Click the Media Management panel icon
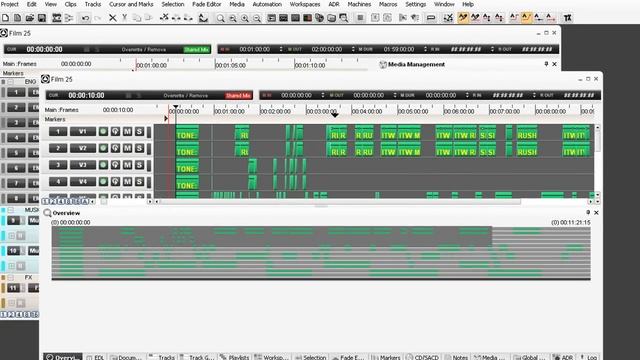The image size is (640, 360). click(382, 64)
